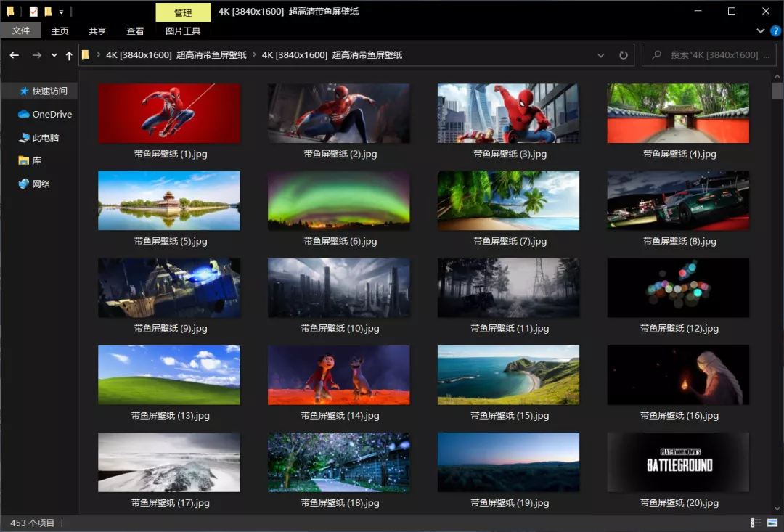Open the 查看 ribbon tab

(135, 31)
